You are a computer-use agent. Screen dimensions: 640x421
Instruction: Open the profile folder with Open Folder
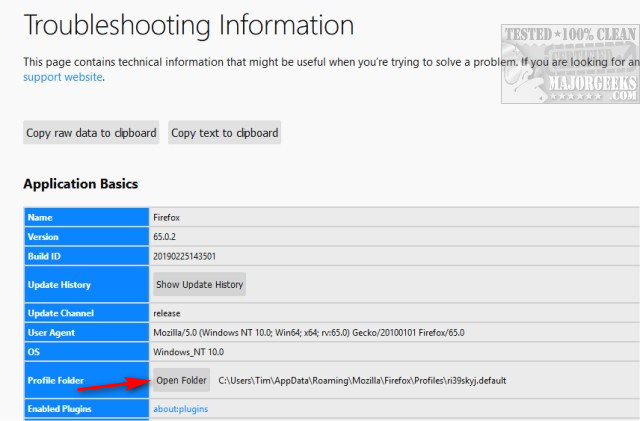tap(182, 380)
